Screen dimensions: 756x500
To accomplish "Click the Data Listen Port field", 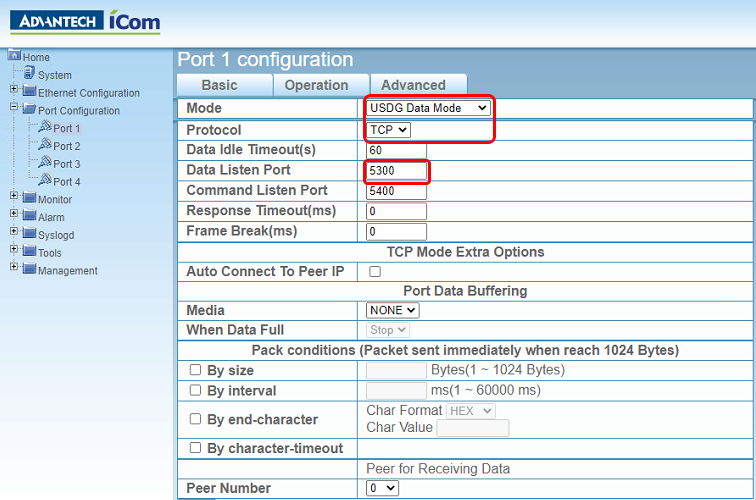I will tap(396, 171).
